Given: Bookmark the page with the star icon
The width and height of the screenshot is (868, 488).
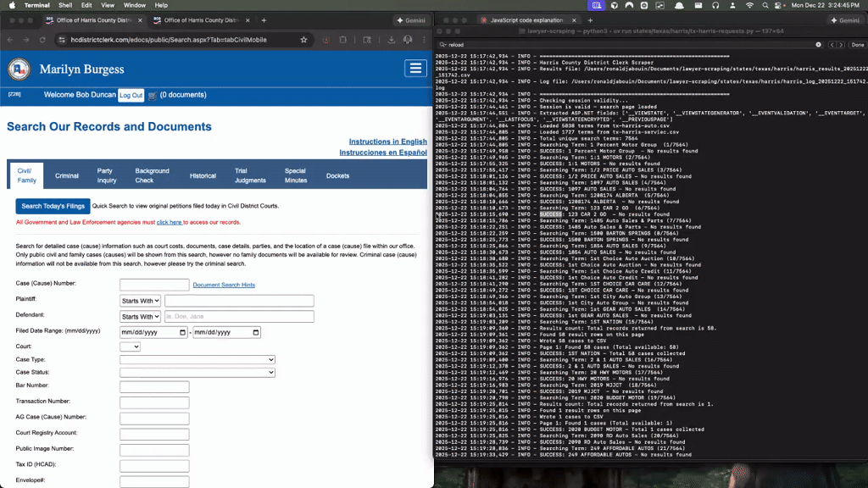Looking at the screenshot, I should tap(303, 40).
